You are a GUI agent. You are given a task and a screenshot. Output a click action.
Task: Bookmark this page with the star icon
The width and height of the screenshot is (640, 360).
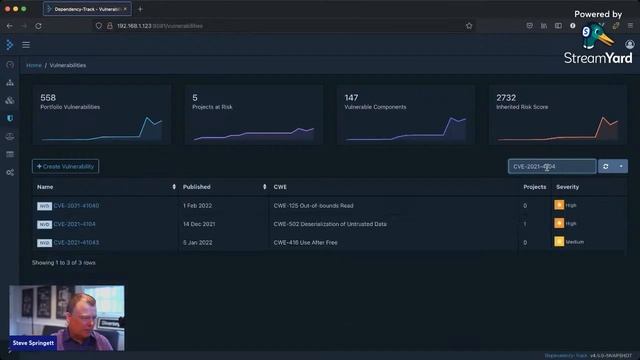(469, 26)
